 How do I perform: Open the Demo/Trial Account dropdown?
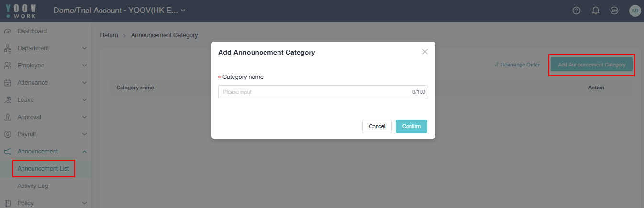(x=119, y=11)
